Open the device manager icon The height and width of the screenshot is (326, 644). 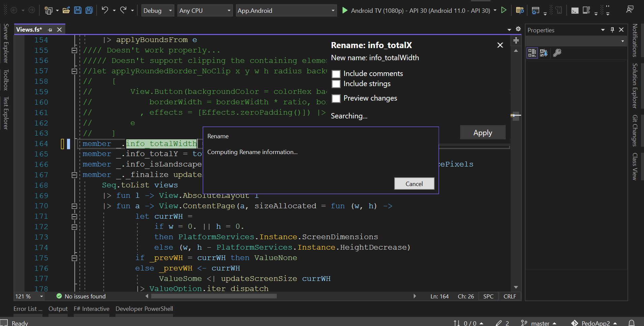pos(586,10)
